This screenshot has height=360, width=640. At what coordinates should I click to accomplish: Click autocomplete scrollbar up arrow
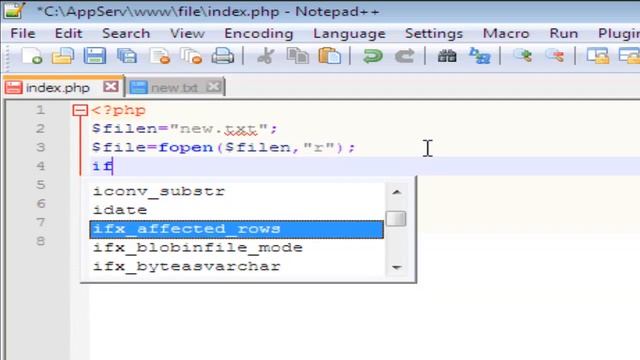click(x=396, y=192)
